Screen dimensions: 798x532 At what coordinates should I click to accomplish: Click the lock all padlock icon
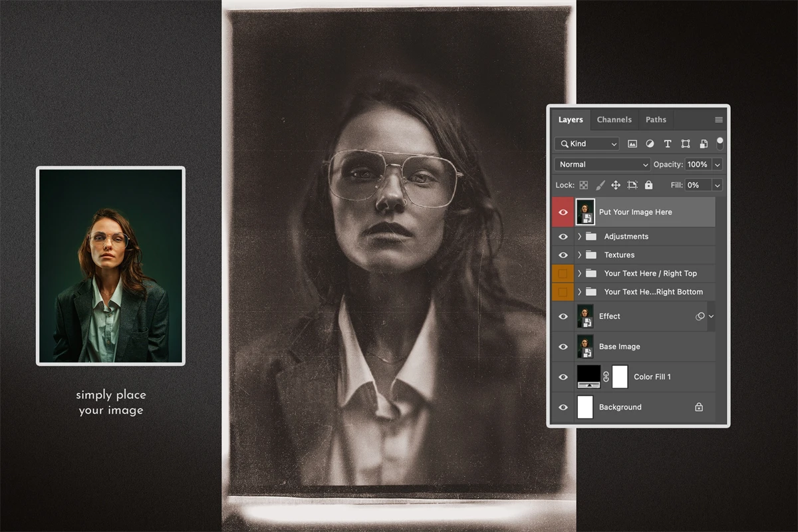(648, 185)
